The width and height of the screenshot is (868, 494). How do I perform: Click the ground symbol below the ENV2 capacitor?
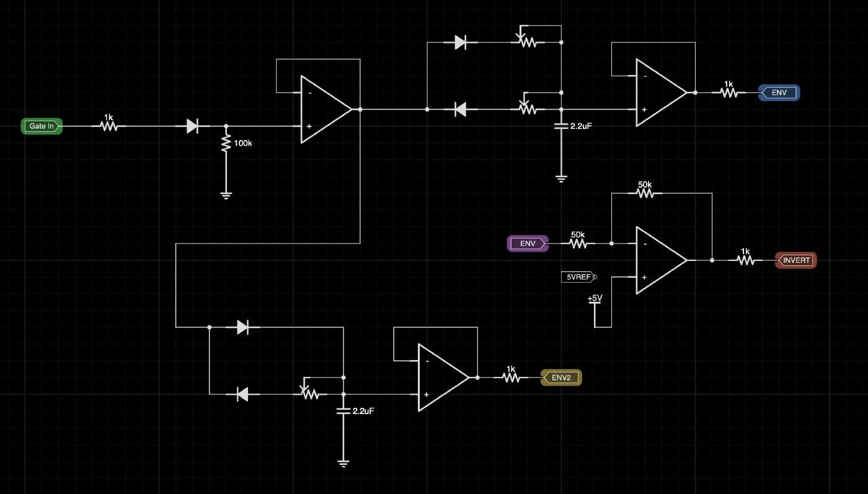343,463
